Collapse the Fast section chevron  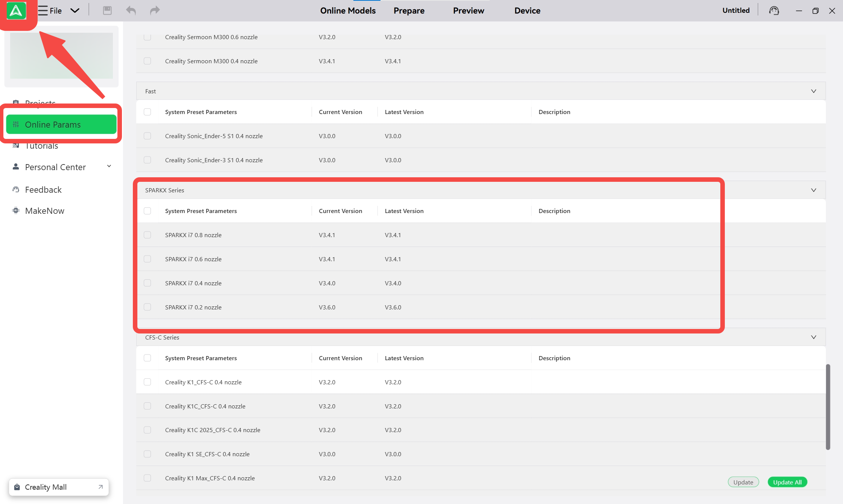813,91
